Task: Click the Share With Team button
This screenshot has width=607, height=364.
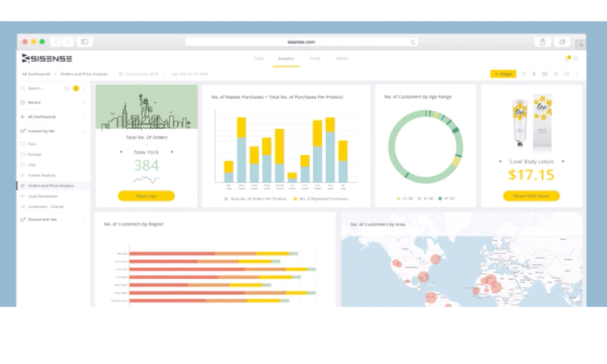Action: tap(531, 196)
